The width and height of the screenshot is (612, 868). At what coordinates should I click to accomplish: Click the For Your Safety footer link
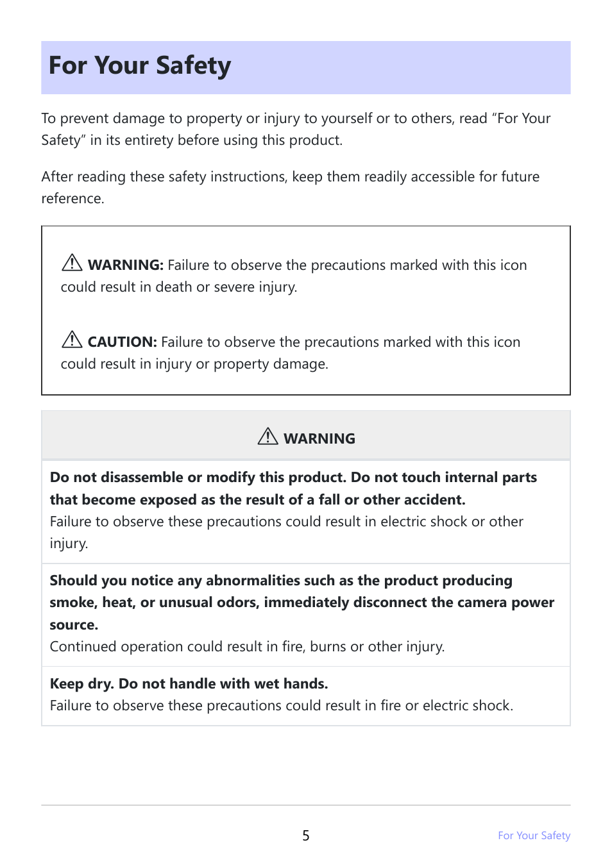coord(534,835)
